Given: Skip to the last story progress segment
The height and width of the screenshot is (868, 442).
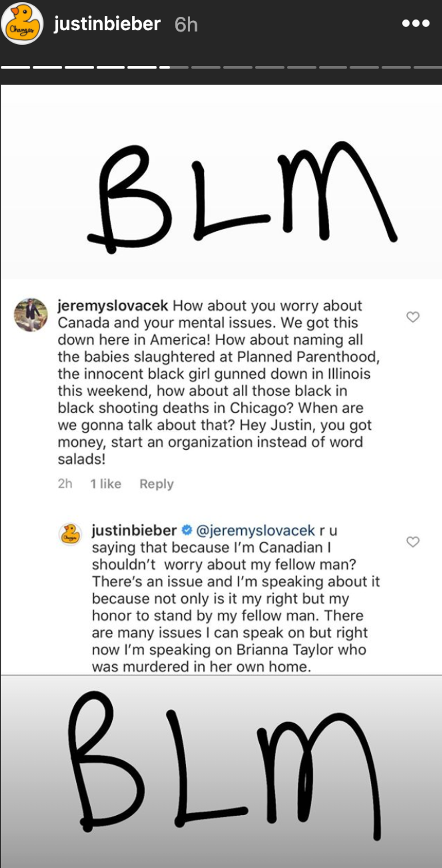Looking at the screenshot, I should coord(428,68).
